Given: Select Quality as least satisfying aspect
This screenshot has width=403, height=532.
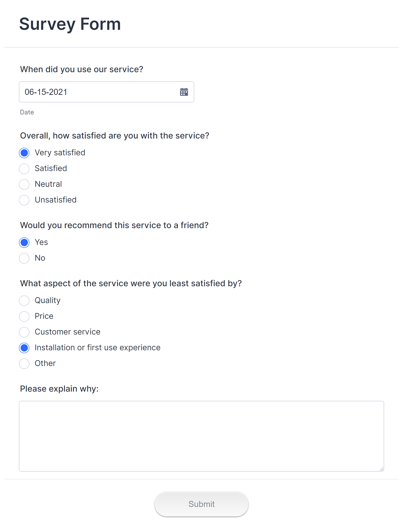Looking at the screenshot, I should pos(24,301).
